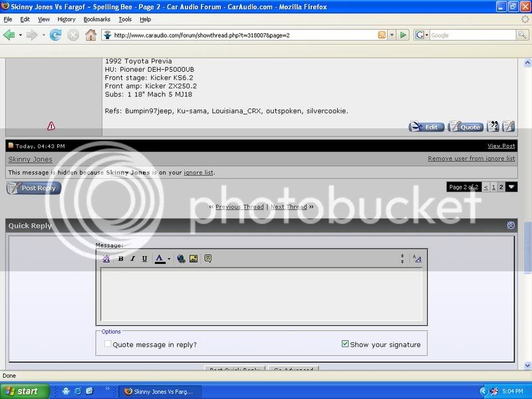The image size is (532, 399).
Task: Click the post status icon beside Today 04:43 PM
Action: [x=11, y=146]
